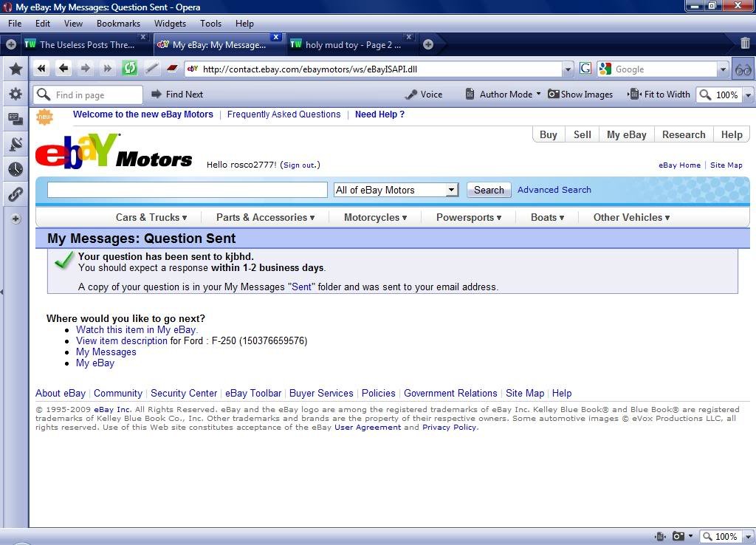
Task: Click the eBay Search button
Action: click(489, 190)
